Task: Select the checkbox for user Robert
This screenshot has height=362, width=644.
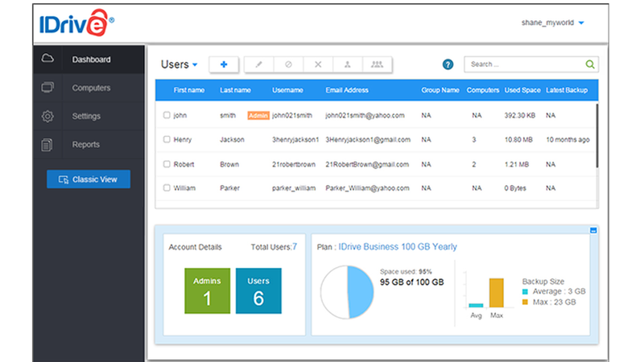Action: pos(167,164)
